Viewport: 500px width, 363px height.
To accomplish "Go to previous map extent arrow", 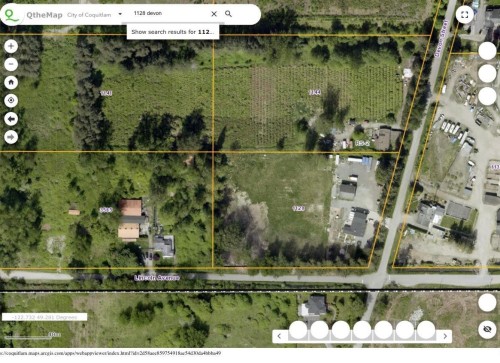I will pos(11,119).
